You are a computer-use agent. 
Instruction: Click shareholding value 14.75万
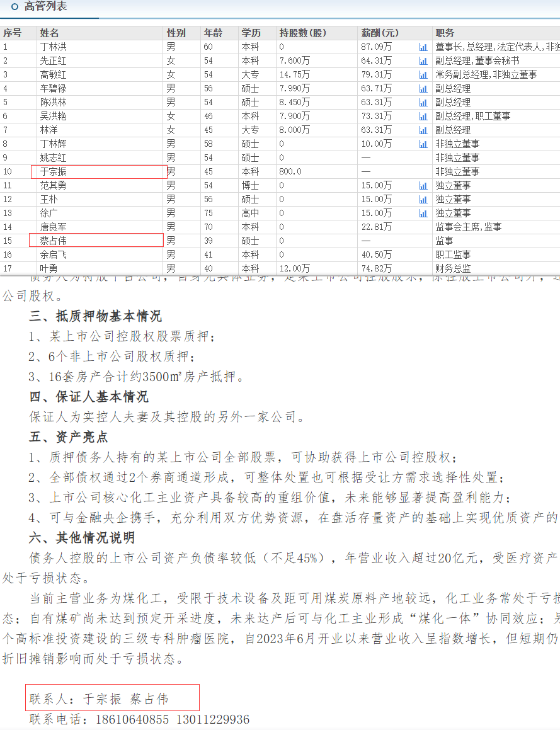pos(294,74)
